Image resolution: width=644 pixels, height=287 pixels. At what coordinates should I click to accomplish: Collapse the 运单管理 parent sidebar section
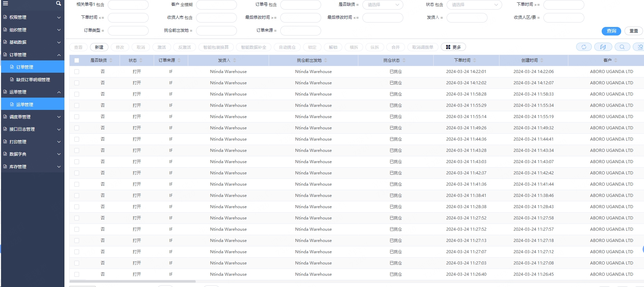[x=32, y=92]
